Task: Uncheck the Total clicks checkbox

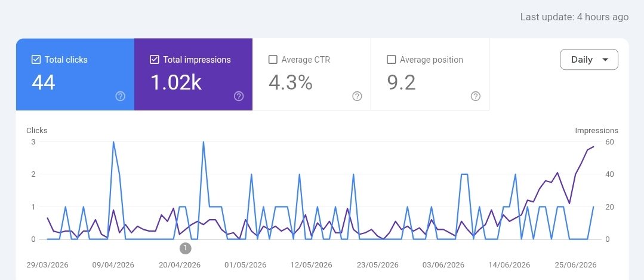Action: coord(36,60)
